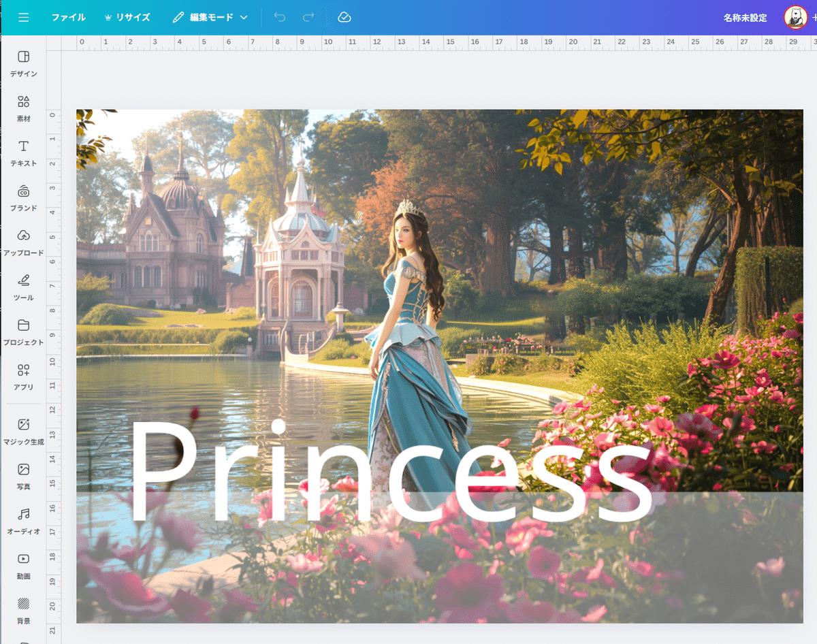Open the ファイル menu
Screen dimensions: 817x644
tap(69, 18)
